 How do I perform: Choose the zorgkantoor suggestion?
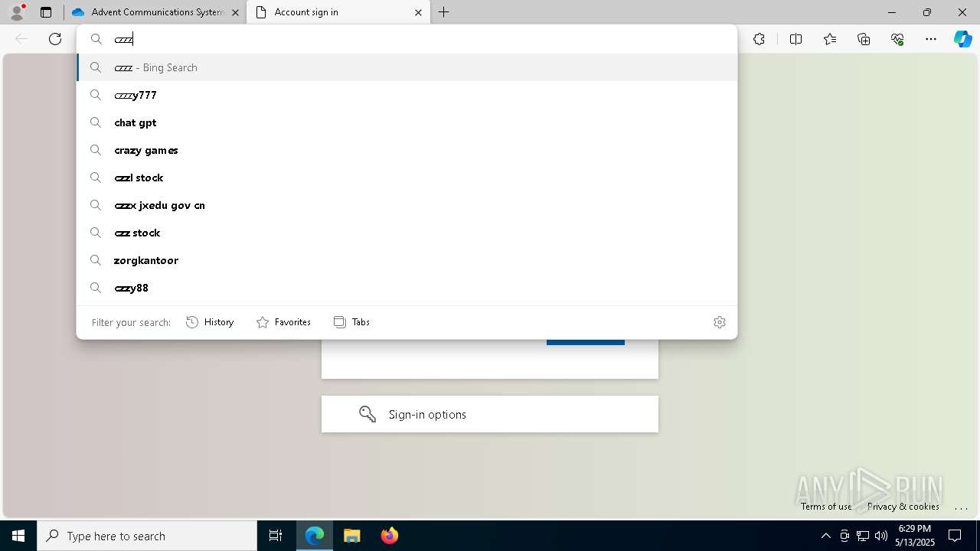click(407, 260)
